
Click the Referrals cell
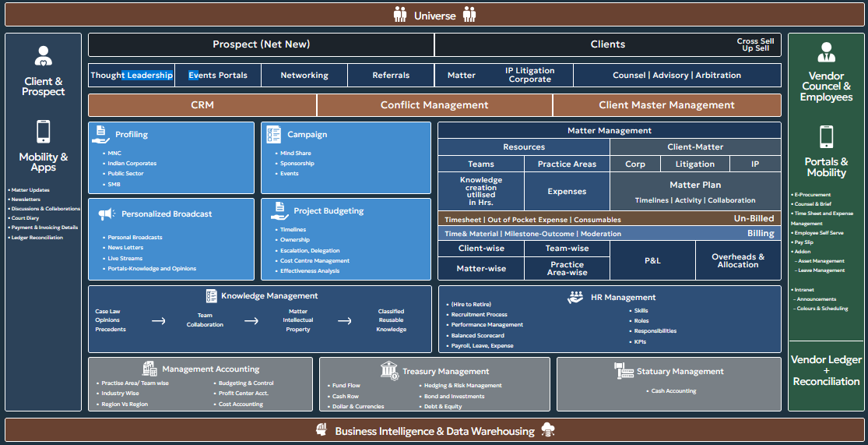pos(391,76)
